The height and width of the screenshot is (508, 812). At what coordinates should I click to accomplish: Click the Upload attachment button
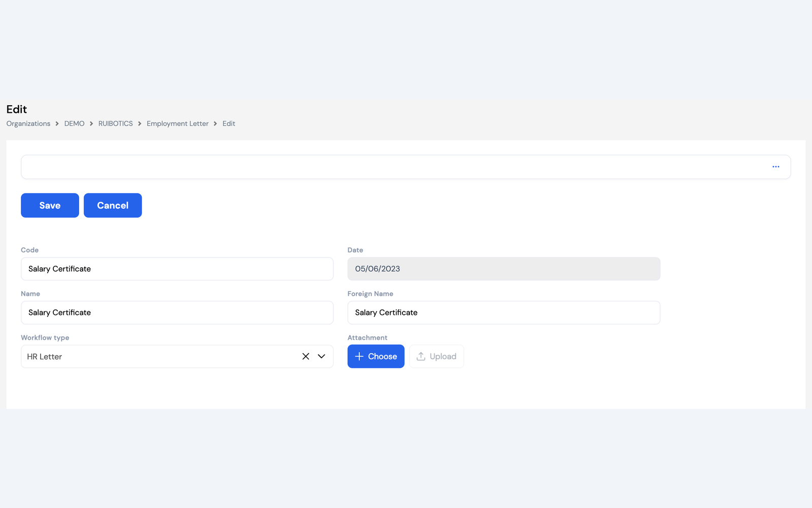[x=436, y=356]
